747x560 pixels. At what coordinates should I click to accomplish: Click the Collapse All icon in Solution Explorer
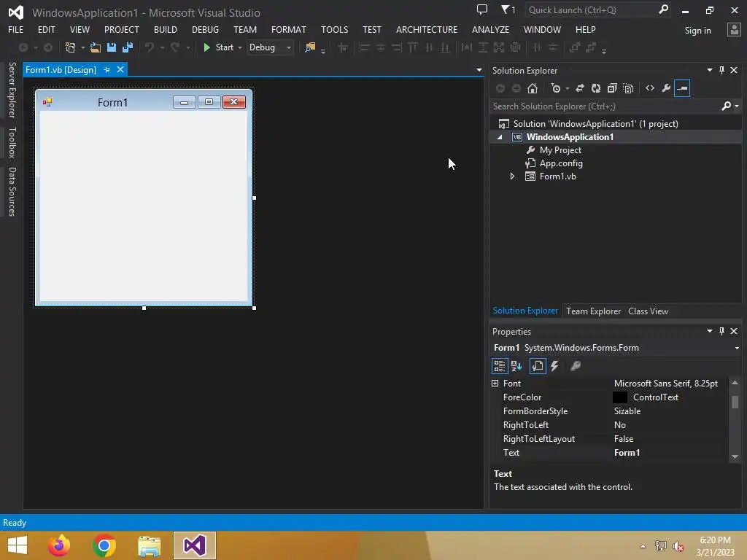[x=612, y=88]
